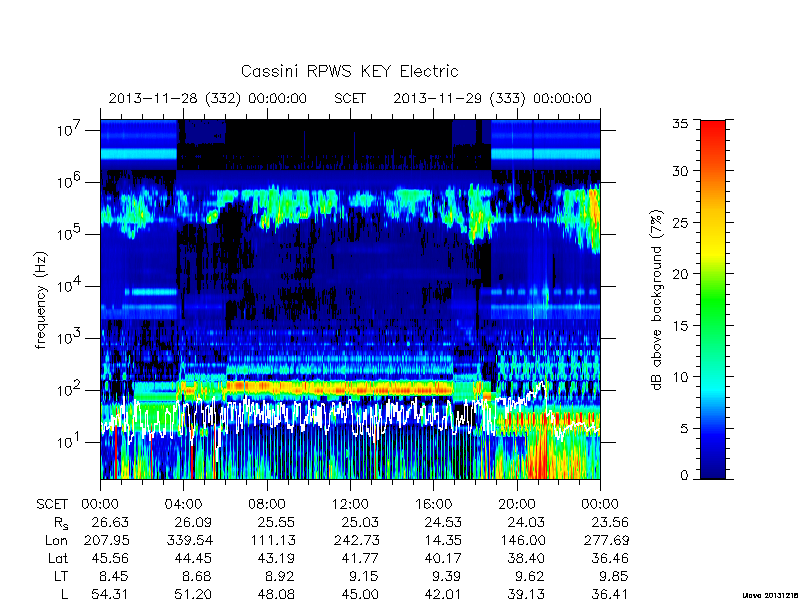Click the Lon value '277.69'
Screen dimensions: 800x600
(606, 540)
